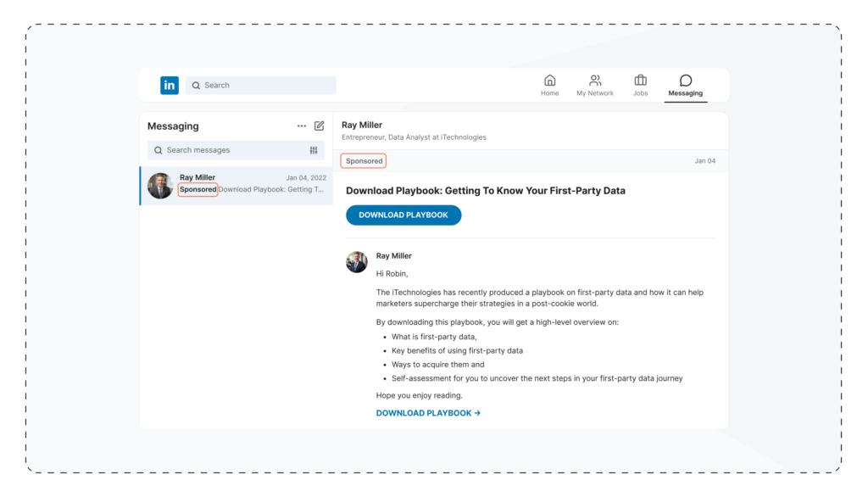Screen dimensions: 868x497
Task: Open Ray Miller conversation in the list
Action: pos(236,186)
